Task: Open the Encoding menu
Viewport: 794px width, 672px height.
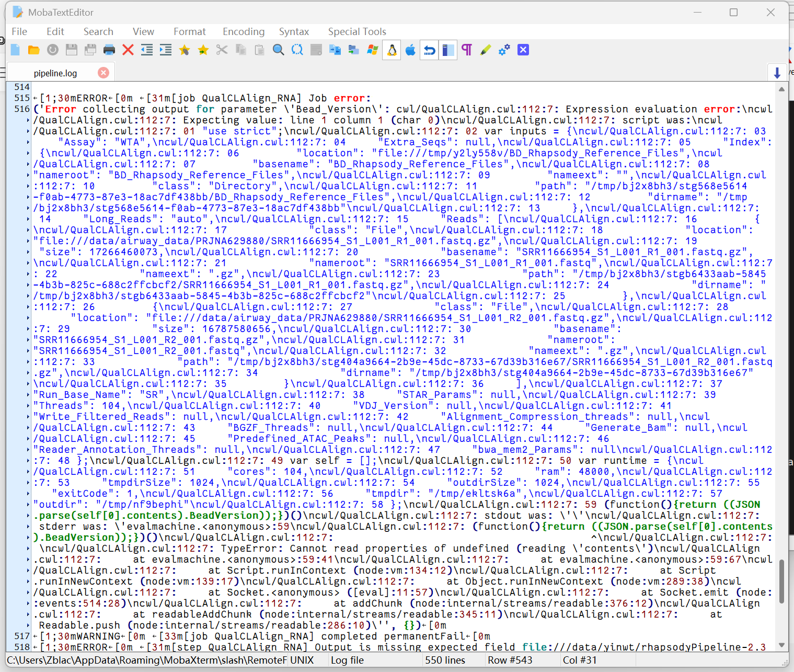Action: [x=244, y=31]
